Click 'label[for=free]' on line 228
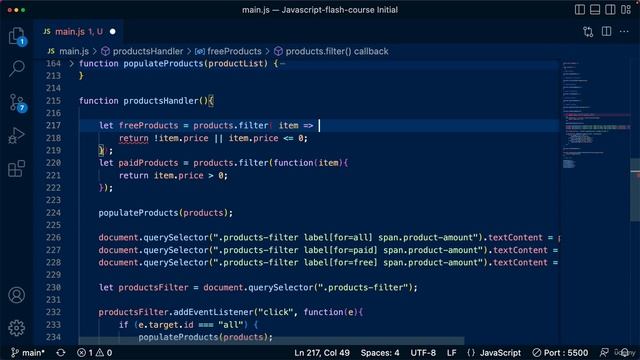Screen dimensions: 640x360 (341, 262)
